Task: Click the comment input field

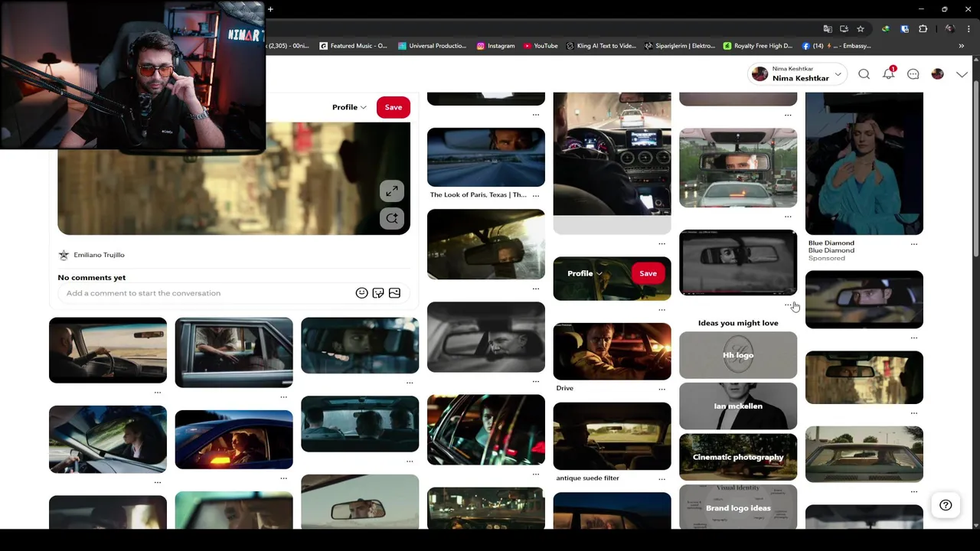Action: (x=207, y=293)
